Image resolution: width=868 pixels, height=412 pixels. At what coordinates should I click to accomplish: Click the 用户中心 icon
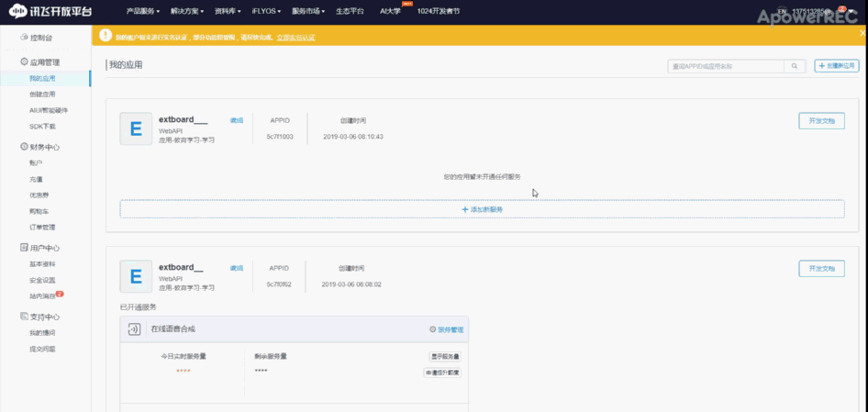(x=24, y=248)
